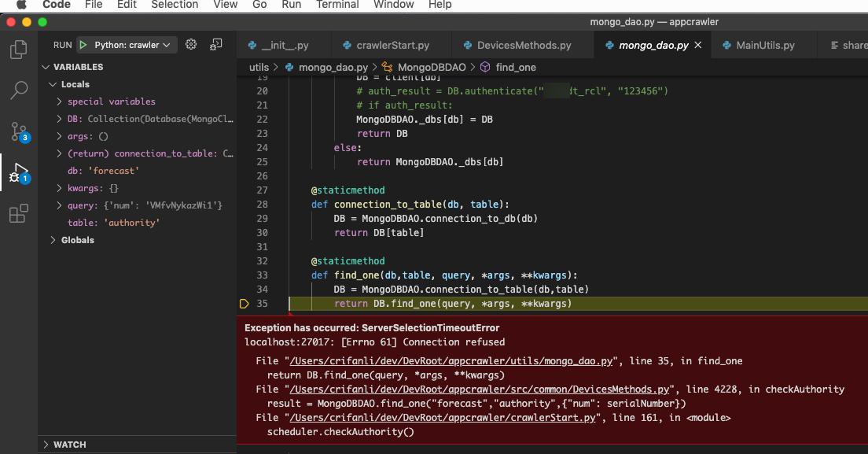Click the MongoDBDAO breadcrumb

point(432,67)
